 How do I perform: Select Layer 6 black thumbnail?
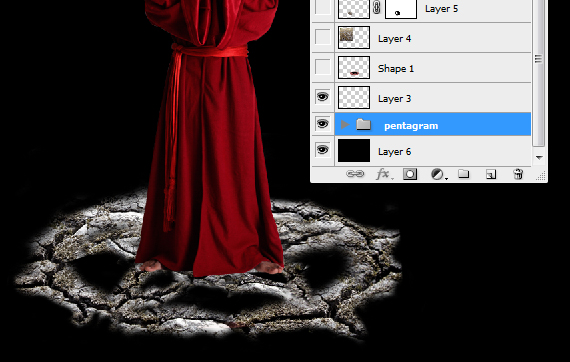coord(354,150)
